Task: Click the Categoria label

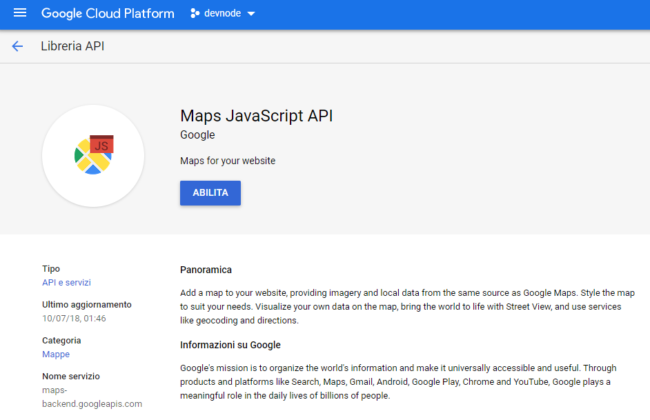Action: tap(61, 340)
